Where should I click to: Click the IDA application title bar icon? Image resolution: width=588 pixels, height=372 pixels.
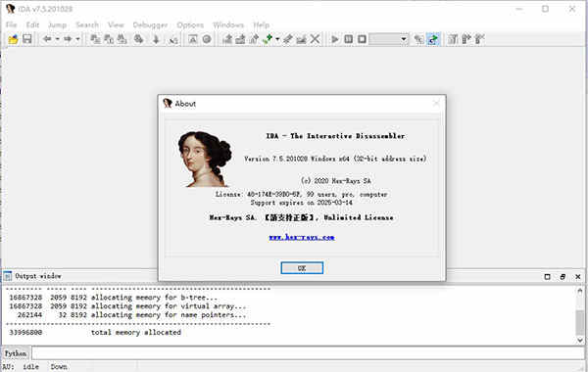(x=11, y=9)
